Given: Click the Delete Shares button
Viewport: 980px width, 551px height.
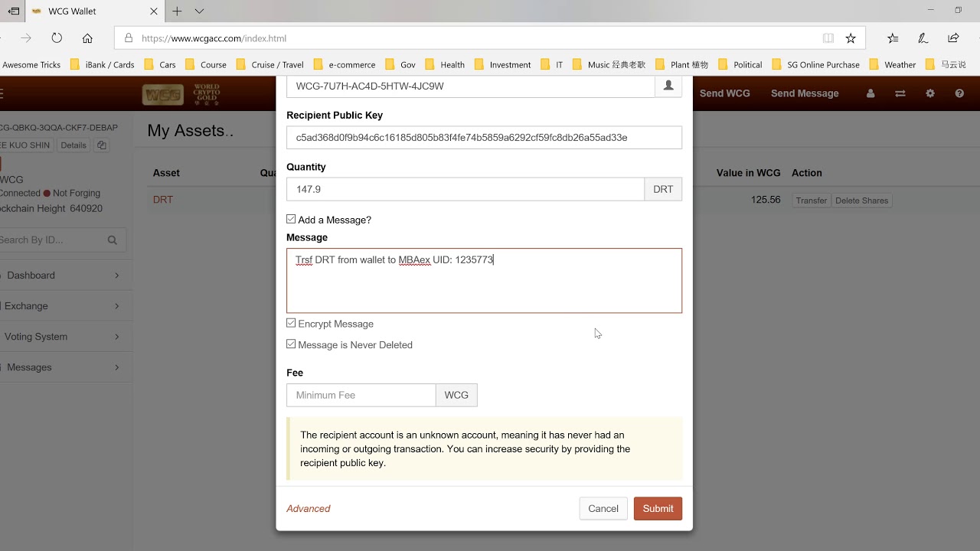Looking at the screenshot, I should 861,201.
